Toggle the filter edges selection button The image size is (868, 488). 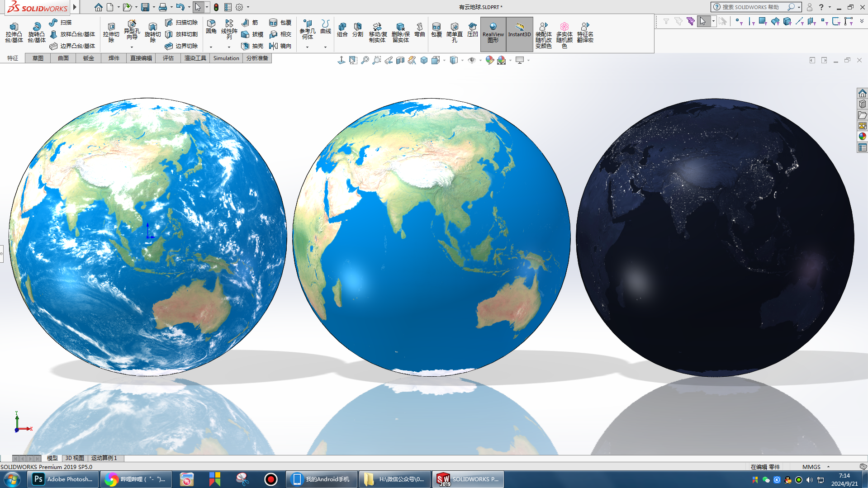click(x=751, y=21)
